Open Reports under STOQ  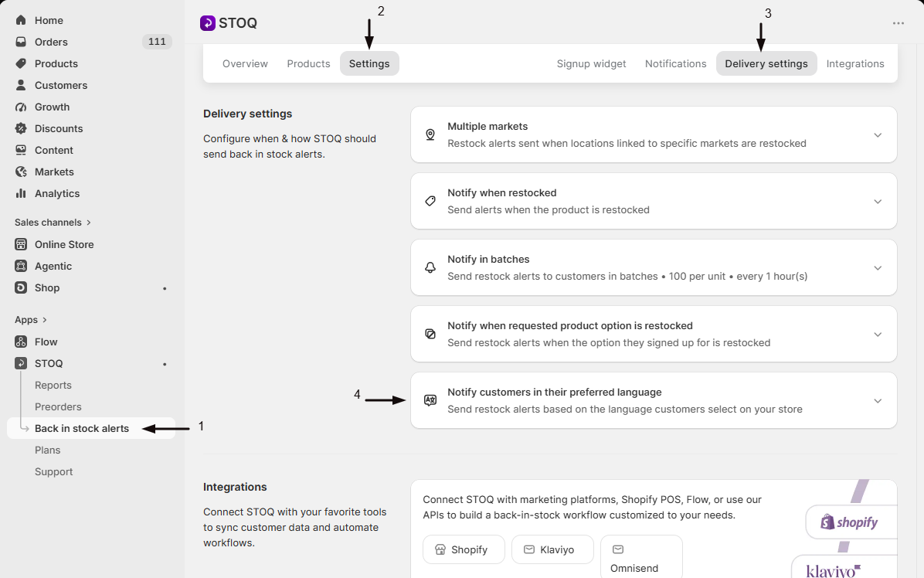tap(53, 386)
